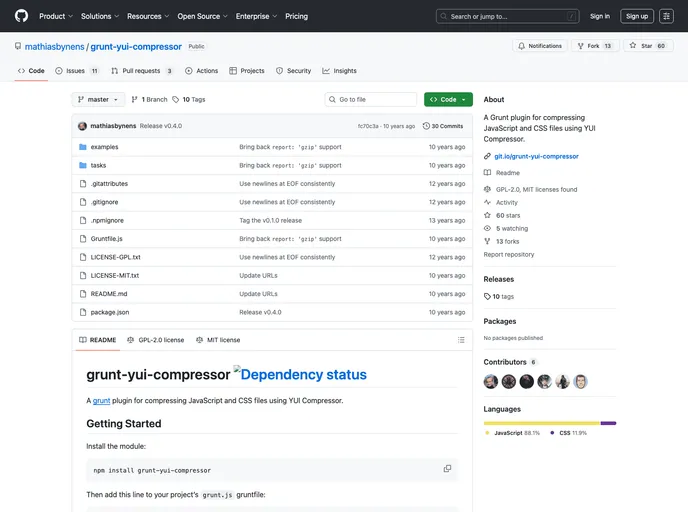
Task: Click the grunt link in the README
Action: 101,401
